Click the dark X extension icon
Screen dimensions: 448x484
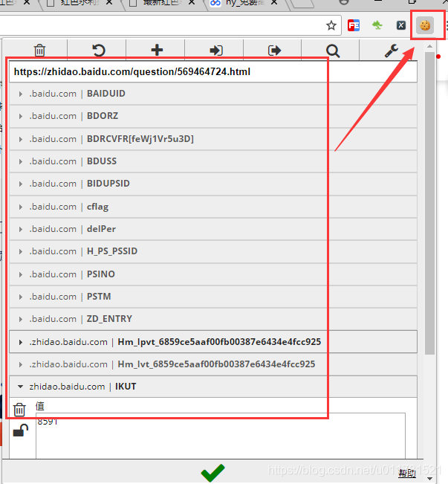[x=400, y=25]
